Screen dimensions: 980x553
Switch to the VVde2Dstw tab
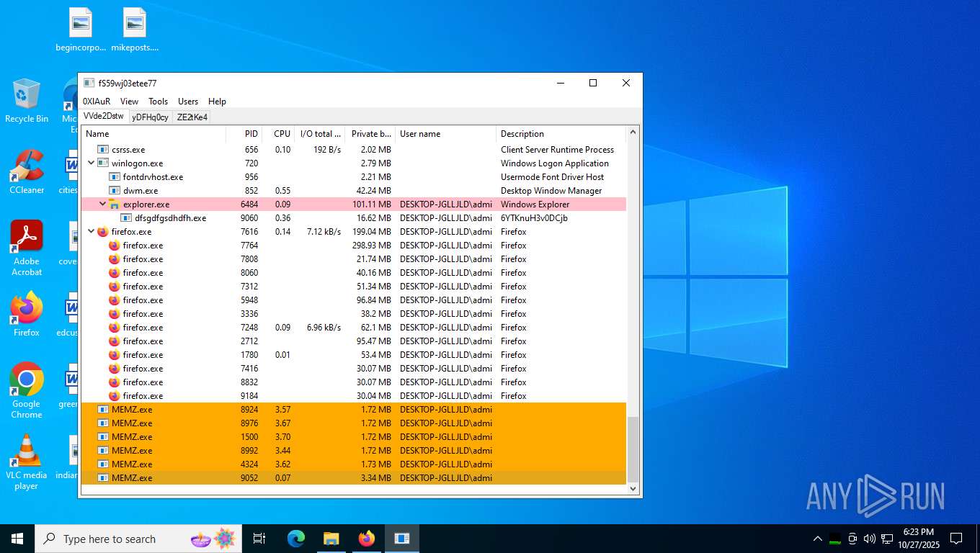[104, 116]
